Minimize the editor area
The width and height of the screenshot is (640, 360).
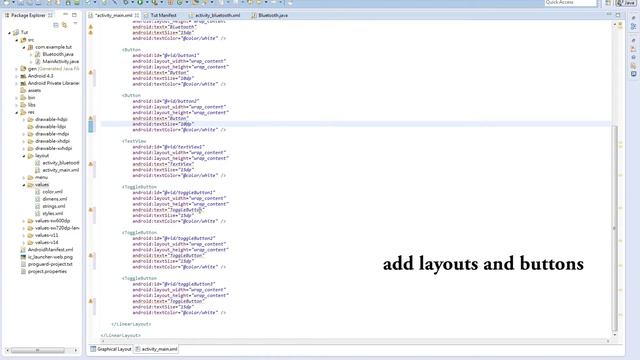(x=609, y=15)
